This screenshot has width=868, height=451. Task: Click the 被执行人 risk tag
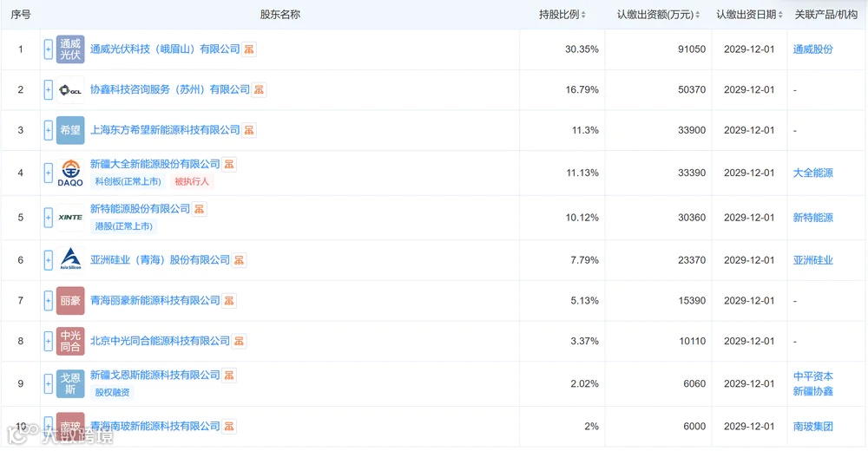pos(192,181)
